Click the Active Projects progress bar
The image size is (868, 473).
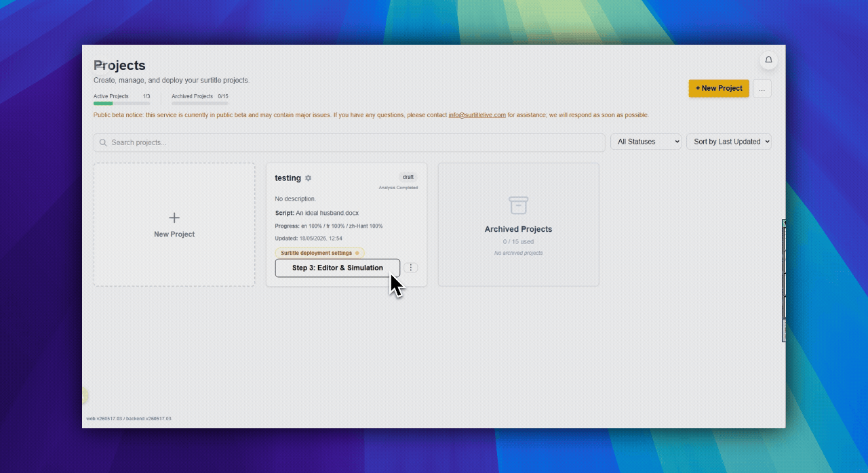pos(122,104)
